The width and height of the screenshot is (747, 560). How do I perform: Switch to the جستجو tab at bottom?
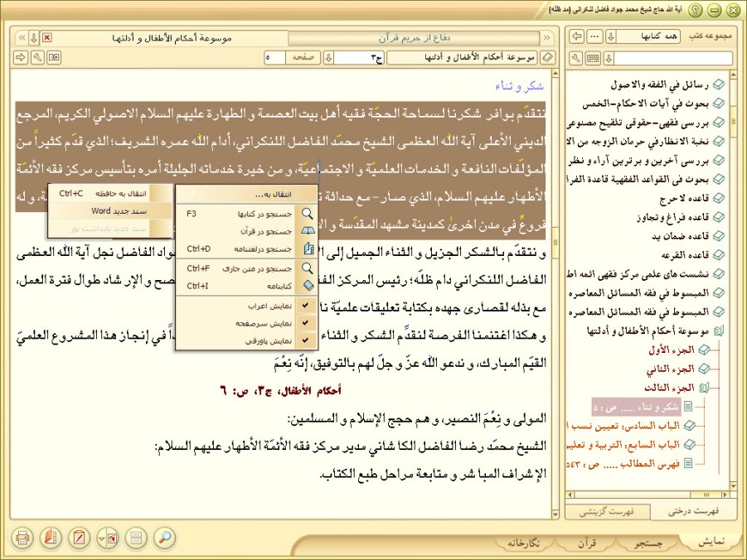point(648,543)
